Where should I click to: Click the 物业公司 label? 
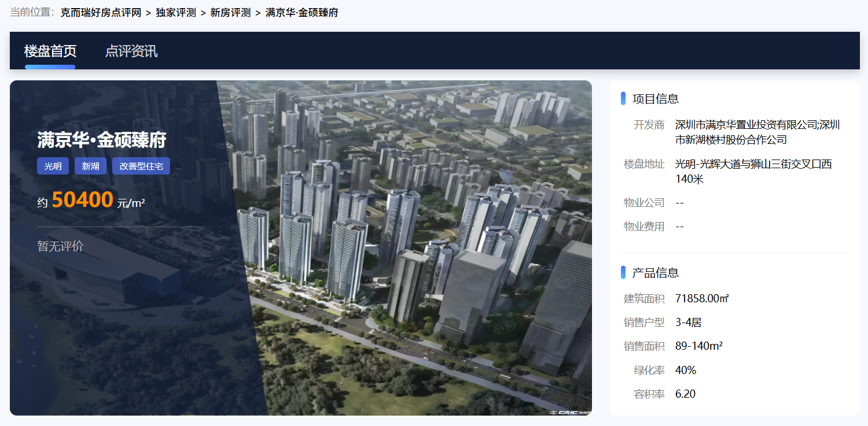tap(644, 203)
